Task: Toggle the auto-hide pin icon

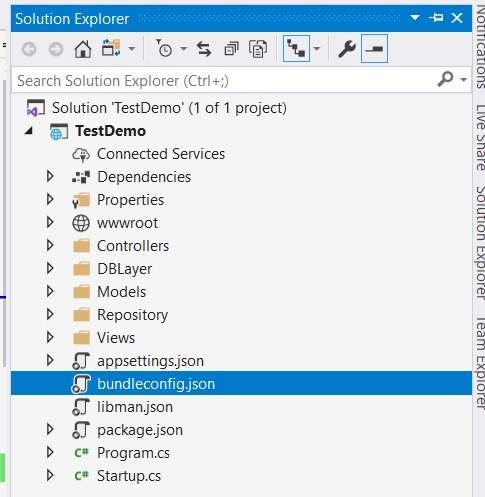Action: 436,17
